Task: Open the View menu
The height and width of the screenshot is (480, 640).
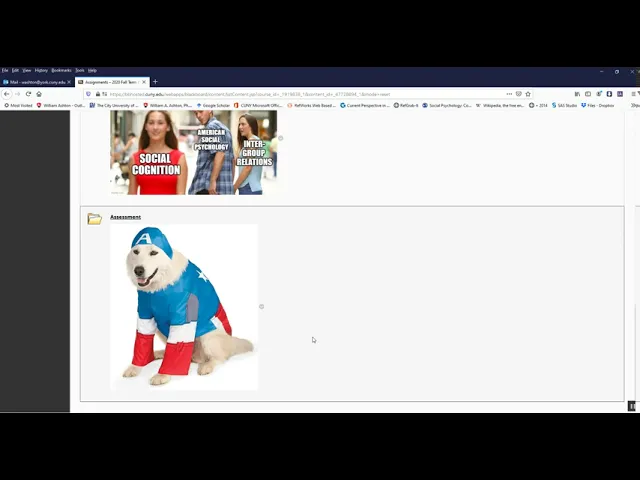Action: click(27, 71)
